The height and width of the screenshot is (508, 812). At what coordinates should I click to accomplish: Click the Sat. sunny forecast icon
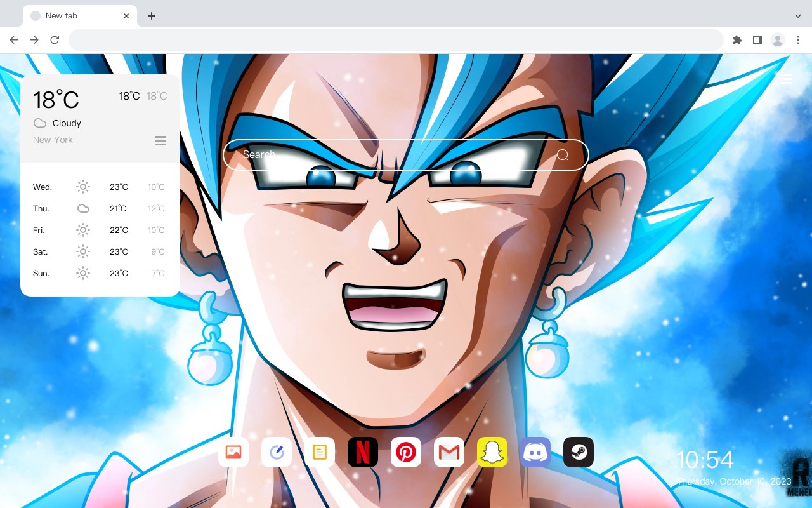[83, 251]
